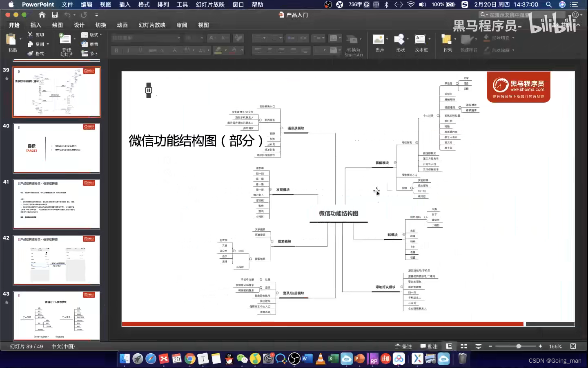Image resolution: width=588 pixels, height=368 pixels.
Task: Click the clear formatting icon
Action: point(238,38)
